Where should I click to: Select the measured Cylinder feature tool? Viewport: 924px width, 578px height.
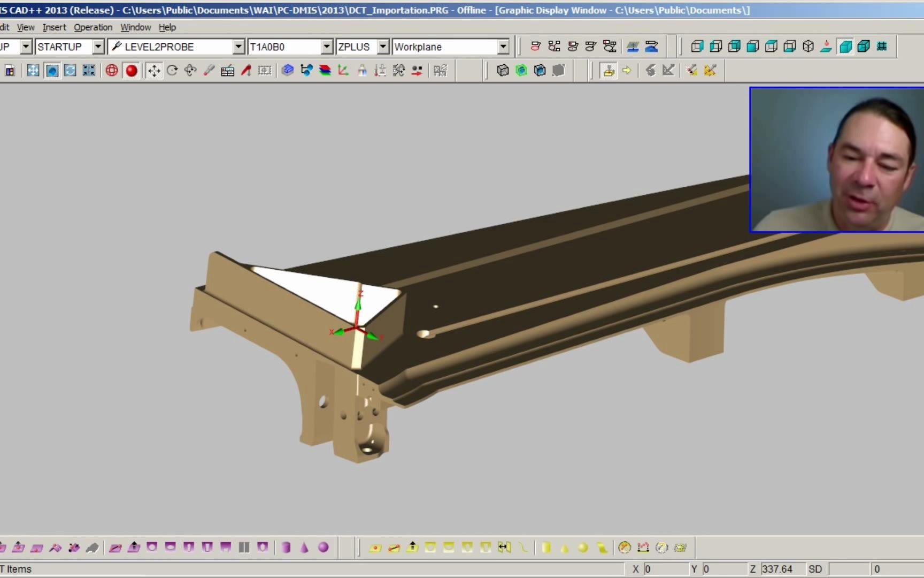tap(286, 547)
